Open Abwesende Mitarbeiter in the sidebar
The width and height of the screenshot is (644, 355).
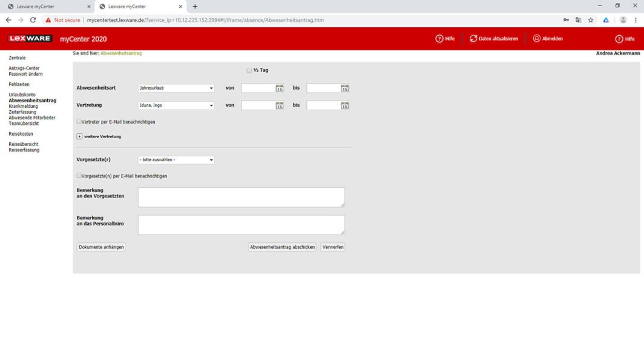click(x=32, y=118)
